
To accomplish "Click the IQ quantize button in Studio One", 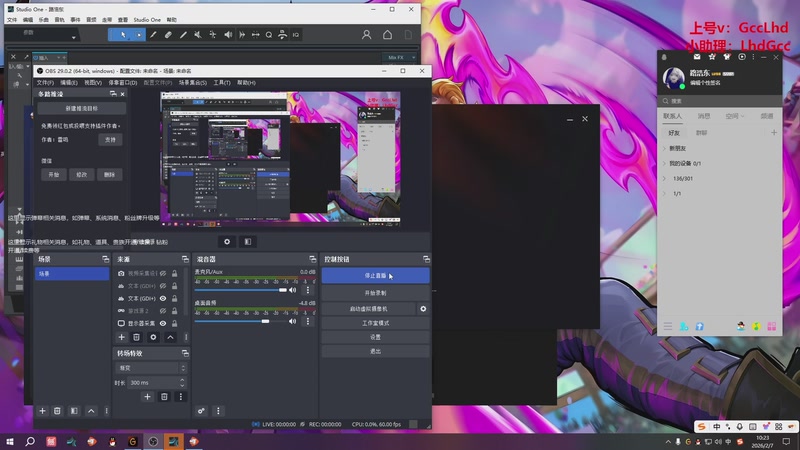I will coord(295,35).
